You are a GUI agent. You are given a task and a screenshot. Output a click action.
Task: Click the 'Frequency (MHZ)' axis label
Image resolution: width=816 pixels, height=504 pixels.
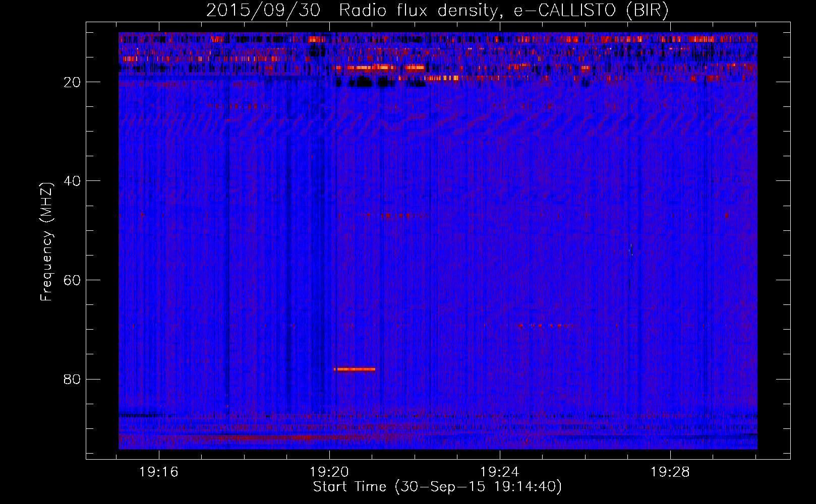(x=46, y=242)
